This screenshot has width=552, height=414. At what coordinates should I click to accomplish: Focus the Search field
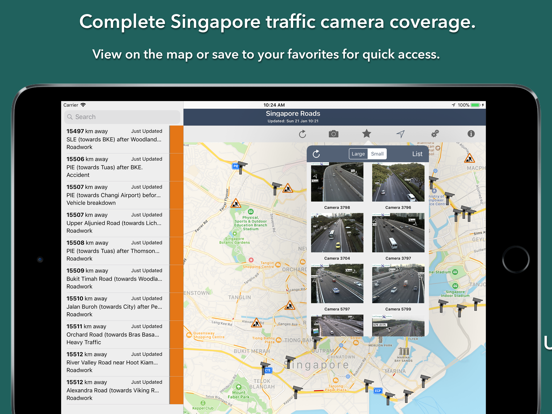(x=122, y=117)
